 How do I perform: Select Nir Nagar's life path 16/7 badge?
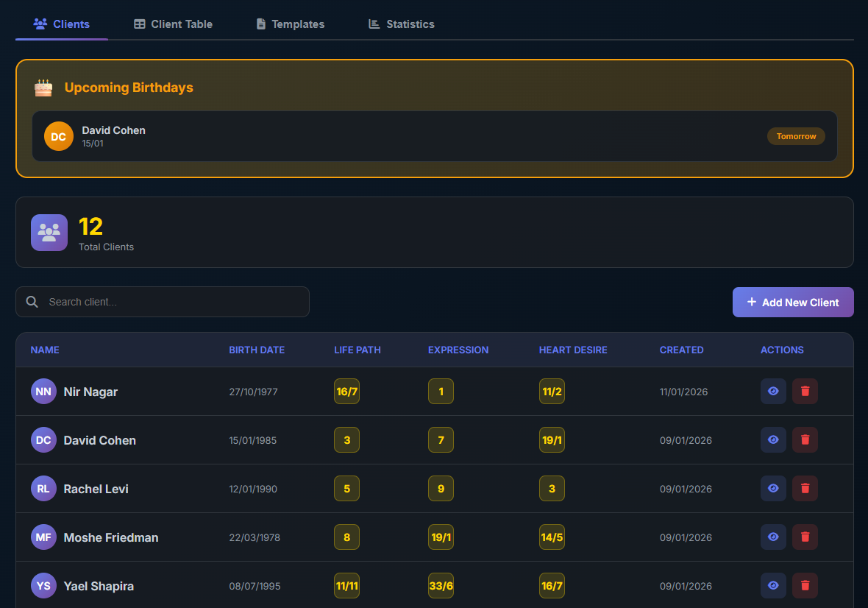[x=346, y=392]
